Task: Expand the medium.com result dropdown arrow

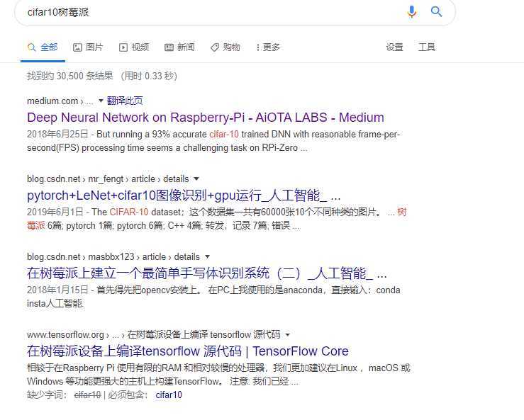Action: coord(101,101)
